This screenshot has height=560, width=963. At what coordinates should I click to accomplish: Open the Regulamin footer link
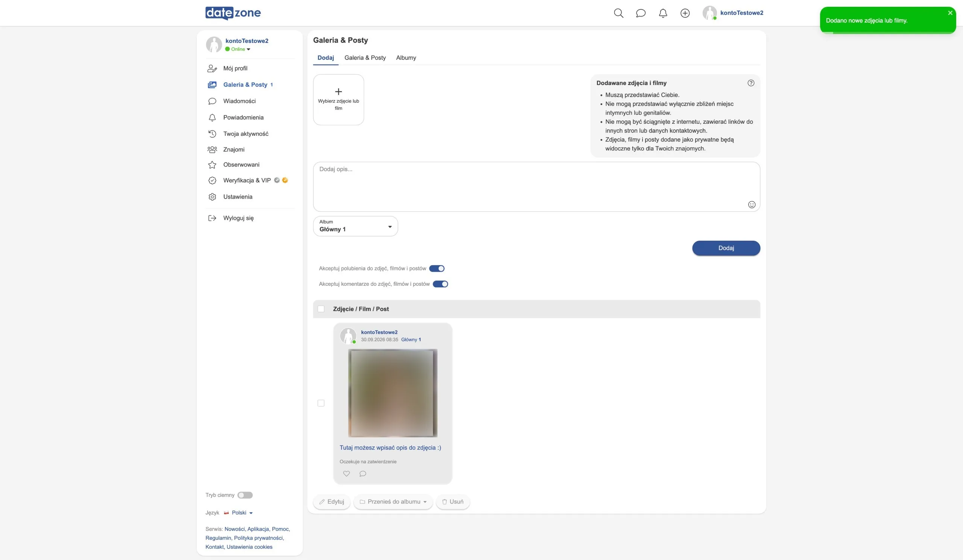coord(218,538)
